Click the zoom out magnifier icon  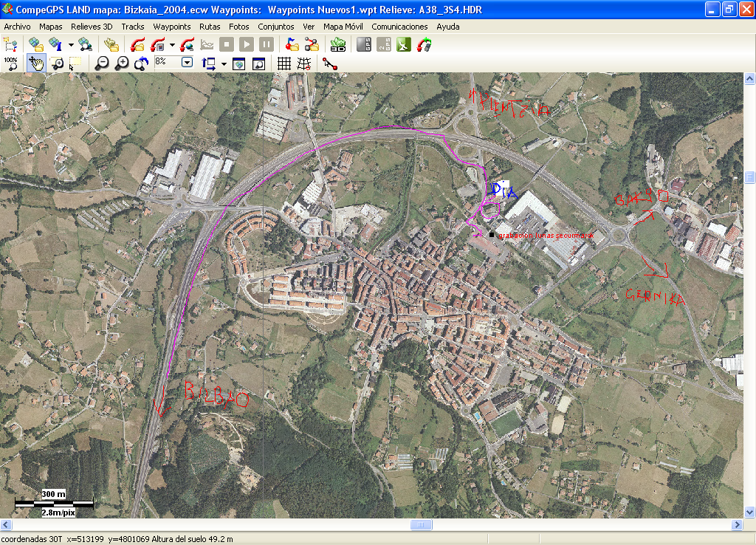click(x=102, y=64)
